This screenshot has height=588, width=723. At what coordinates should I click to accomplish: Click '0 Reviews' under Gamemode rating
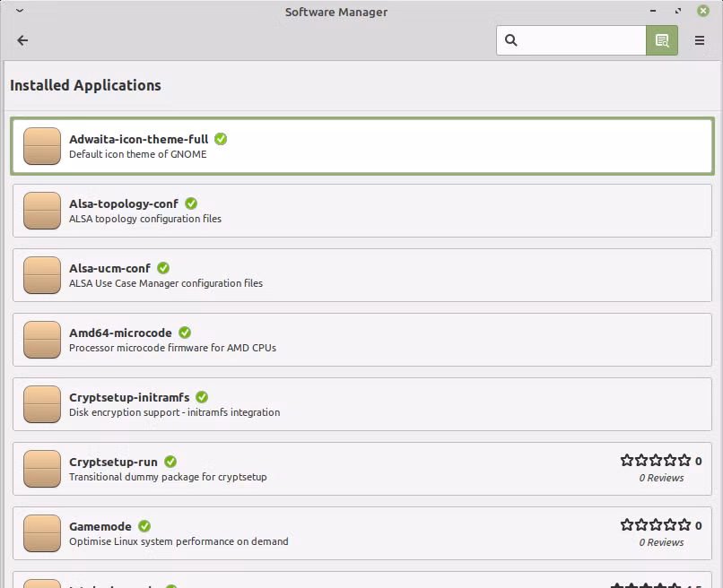(661, 542)
